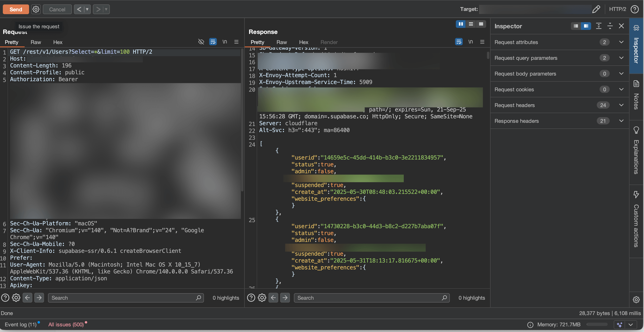Select side-by-side response layout icon

click(461, 24)
